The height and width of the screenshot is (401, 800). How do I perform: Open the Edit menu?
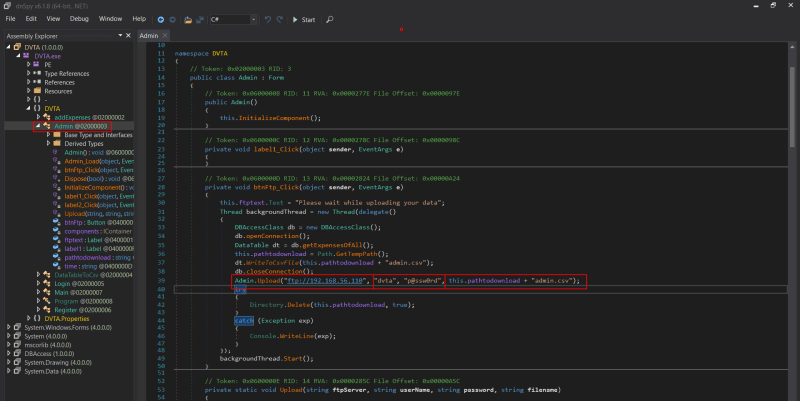pyautogui.click(x=31, y=19)
